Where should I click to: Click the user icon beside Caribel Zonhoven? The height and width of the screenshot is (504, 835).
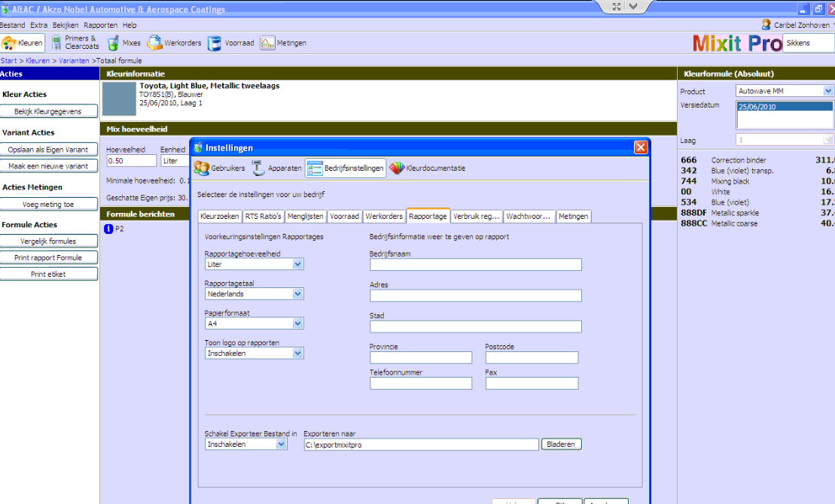pyautogui.click(x=766, y=25)
